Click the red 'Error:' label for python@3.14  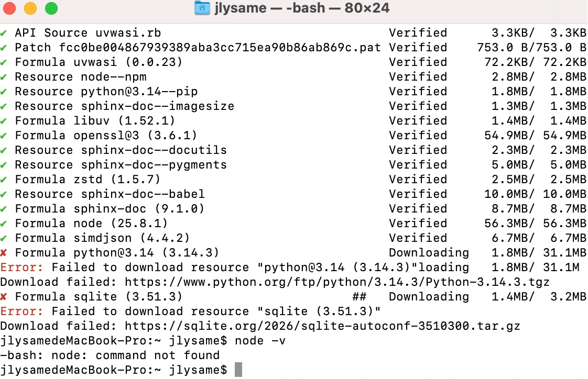pos(22,267)
